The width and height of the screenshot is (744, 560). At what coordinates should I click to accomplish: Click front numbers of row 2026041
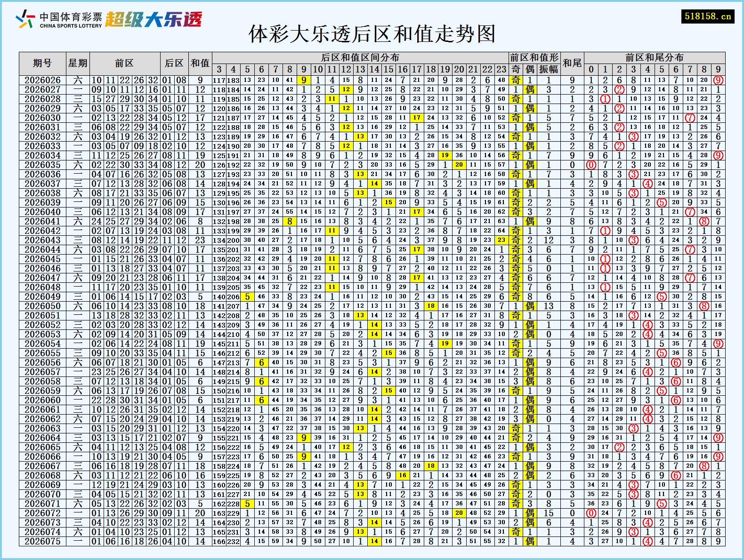(x=125, y=221)
